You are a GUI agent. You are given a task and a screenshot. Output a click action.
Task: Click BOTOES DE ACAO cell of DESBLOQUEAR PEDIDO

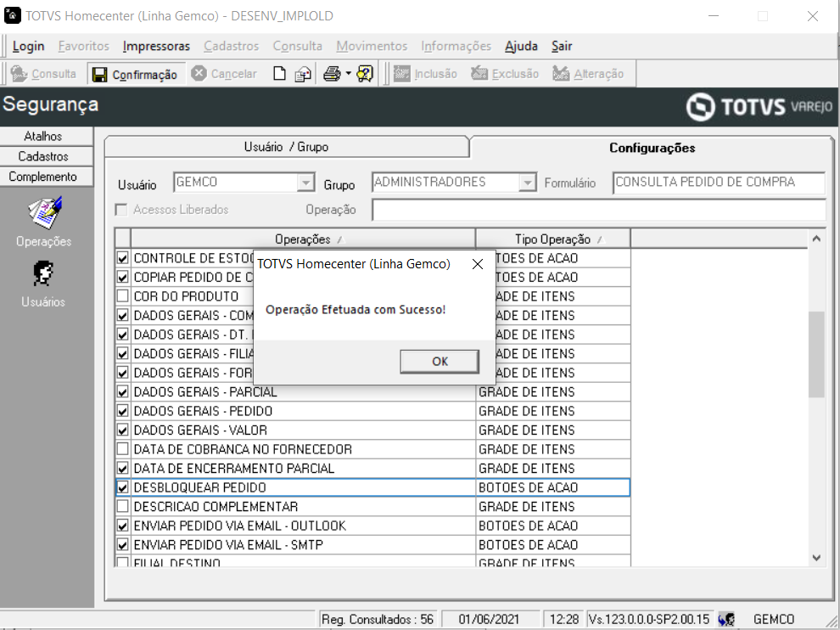553,487
